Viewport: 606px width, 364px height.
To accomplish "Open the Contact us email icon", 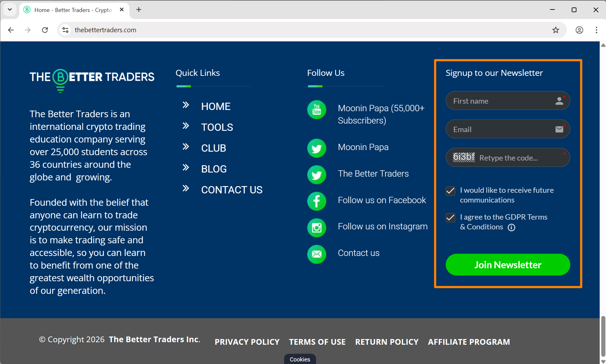I will point(316,254).
